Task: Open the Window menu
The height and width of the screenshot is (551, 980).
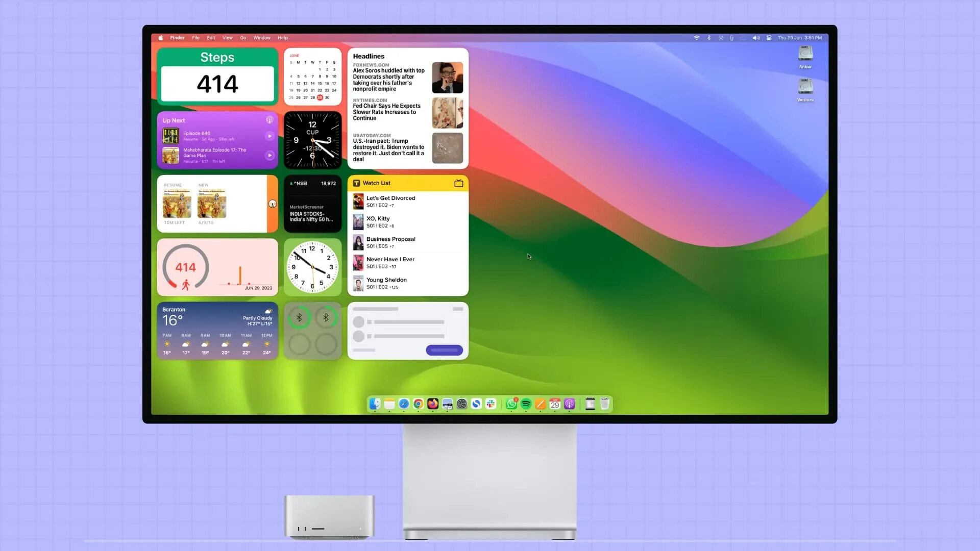Action: pos(262,38)
